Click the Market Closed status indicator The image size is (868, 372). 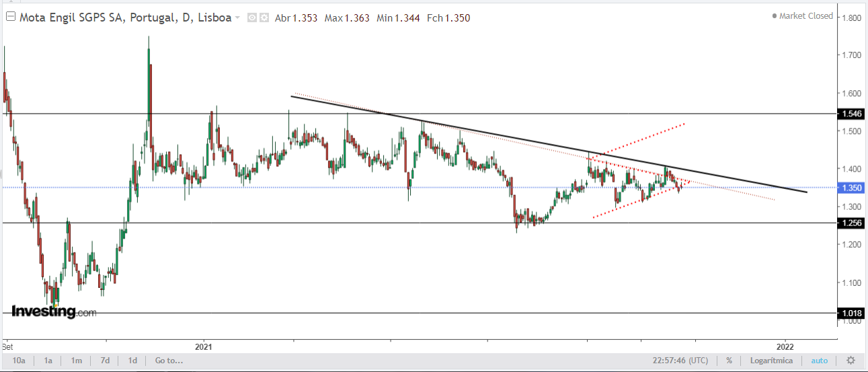(x=803, y=15)
